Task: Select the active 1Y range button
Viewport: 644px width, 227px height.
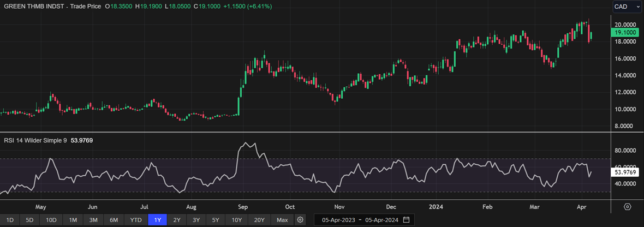Action: 157,220
